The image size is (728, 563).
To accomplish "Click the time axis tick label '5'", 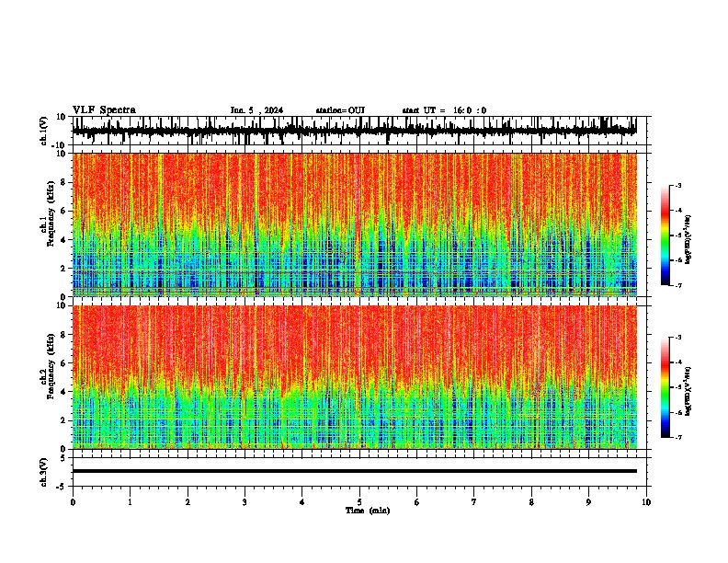I will tap(359, 502).
